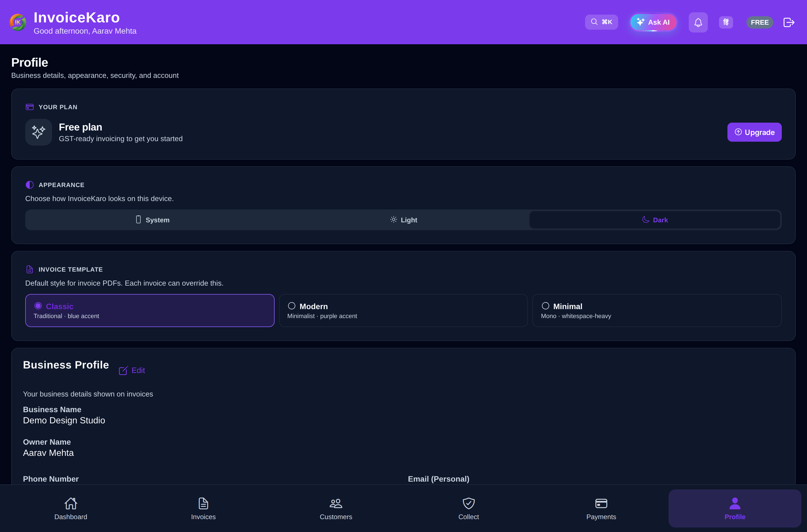Click the 'Mono · whitespace-heavy' description
Screen dimensions: 807x532
pos(576,316)
